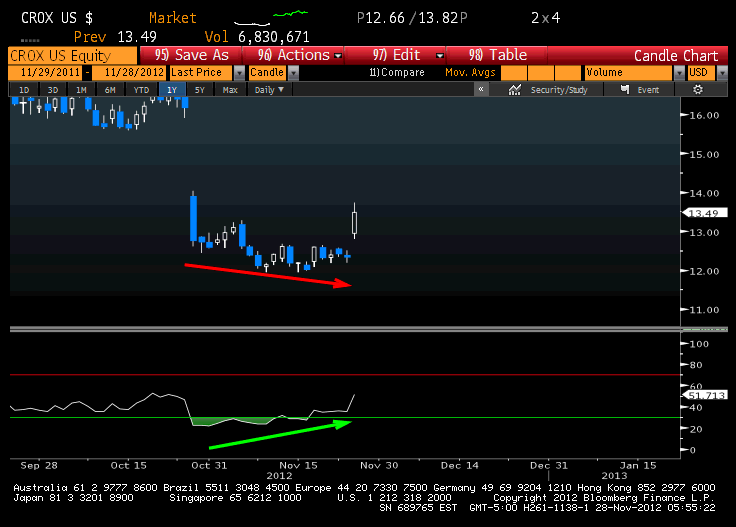Click 95) Save As button
The width and height of the screenshot is (736, 527).
[x=191, y=55]
